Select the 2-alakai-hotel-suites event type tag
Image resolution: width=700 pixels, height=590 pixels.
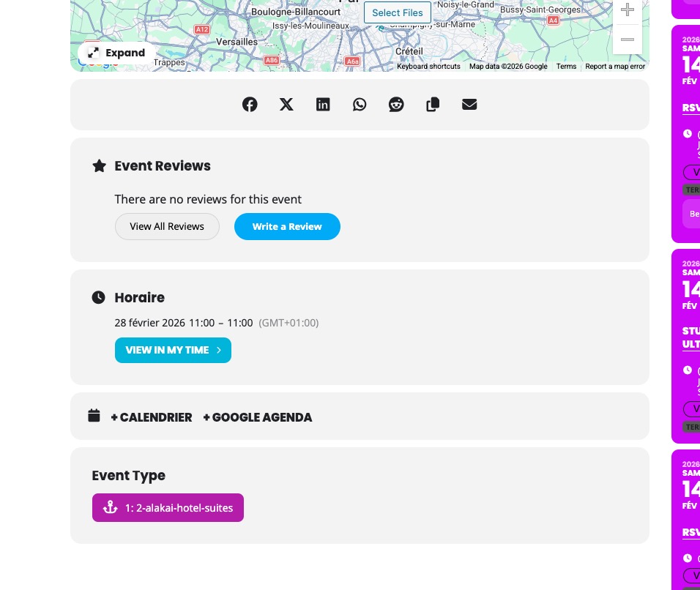(168, 508)
